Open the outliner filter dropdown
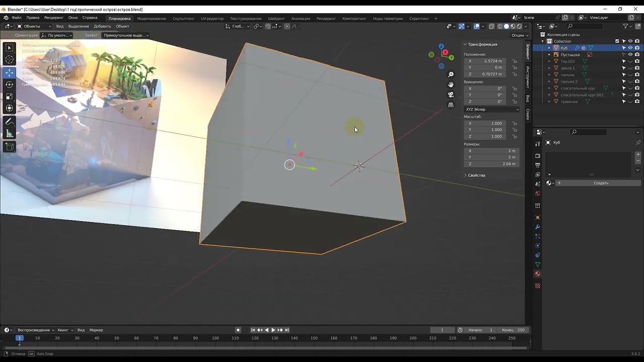 pyautogui.click(x=627, y=26)
